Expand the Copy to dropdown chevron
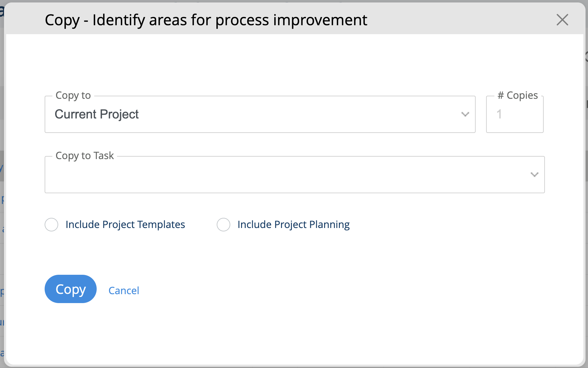The image size is (588, 368). tap(465, 114)
